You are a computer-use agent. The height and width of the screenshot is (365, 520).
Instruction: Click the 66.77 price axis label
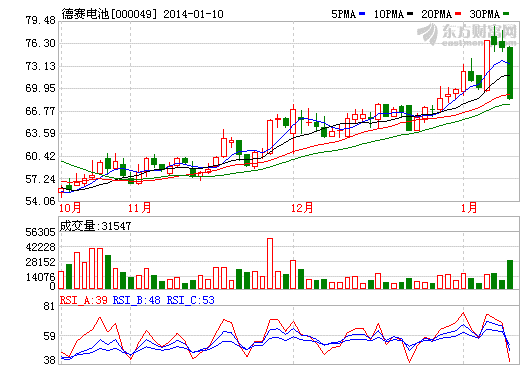pos(40,111)
